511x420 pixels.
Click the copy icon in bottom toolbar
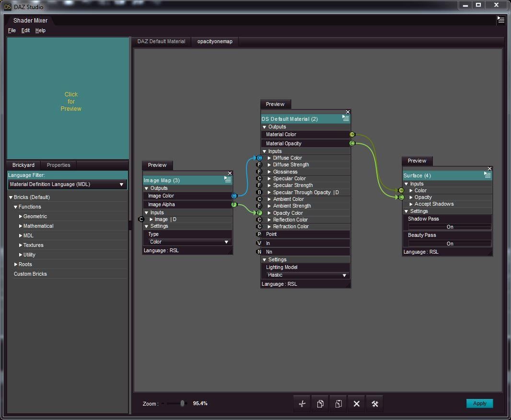point(320,404)
